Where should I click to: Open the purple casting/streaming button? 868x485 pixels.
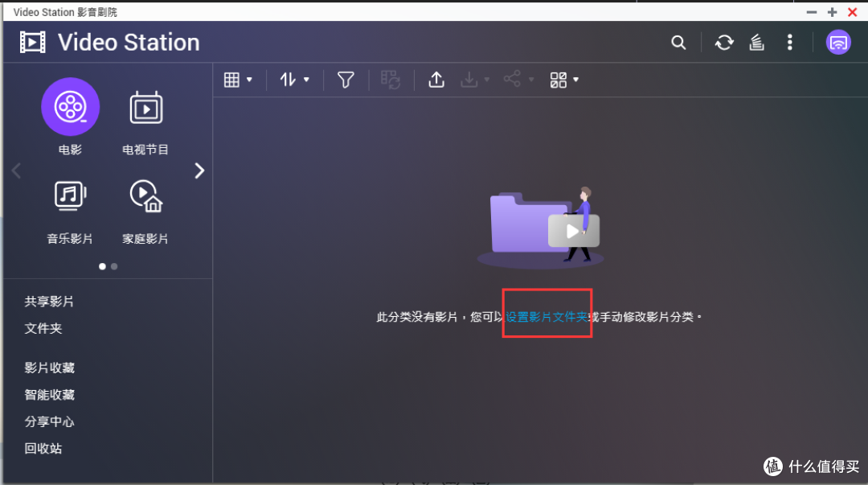(838, 41)
